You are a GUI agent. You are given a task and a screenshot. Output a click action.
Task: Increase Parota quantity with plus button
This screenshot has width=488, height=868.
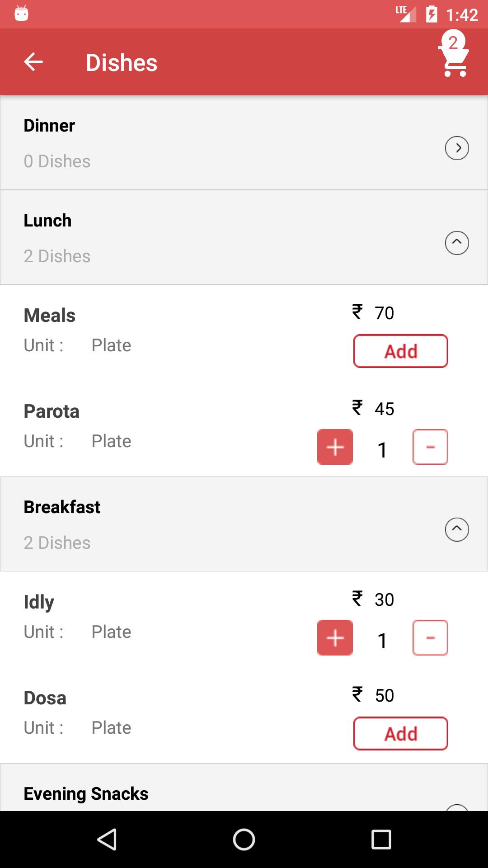point(335,447)
